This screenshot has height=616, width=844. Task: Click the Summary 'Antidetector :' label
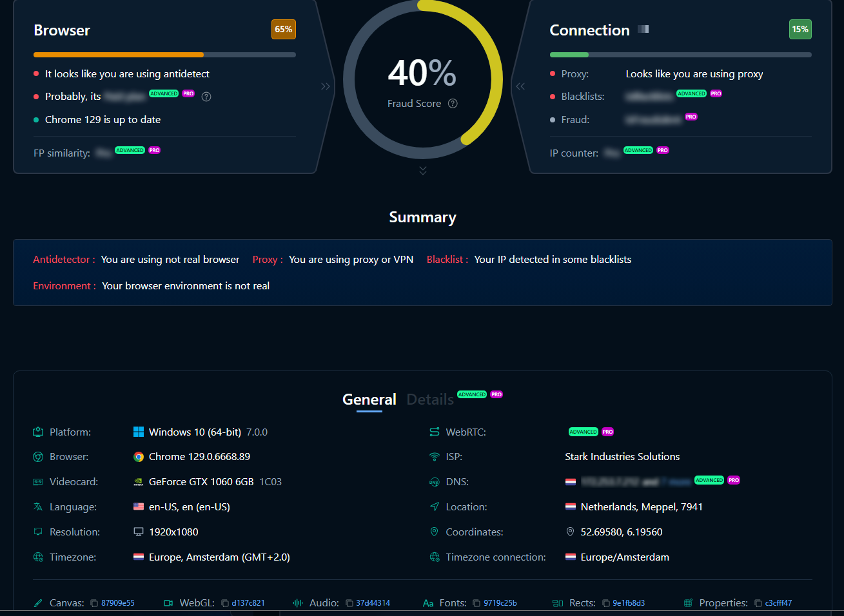click(64, 260)
